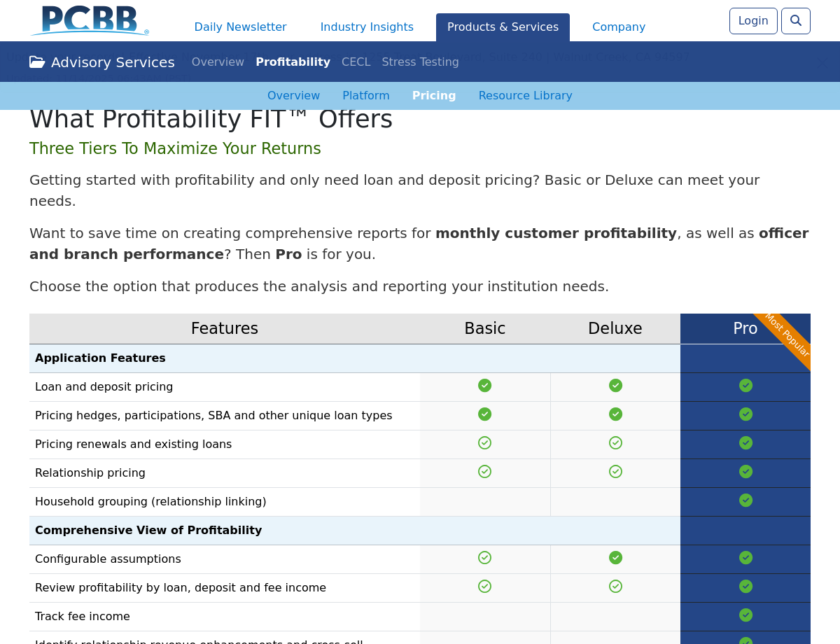Viewport: 840px width, 644px height.
Task: Click the PCBB logo
Action: [90, 21]
